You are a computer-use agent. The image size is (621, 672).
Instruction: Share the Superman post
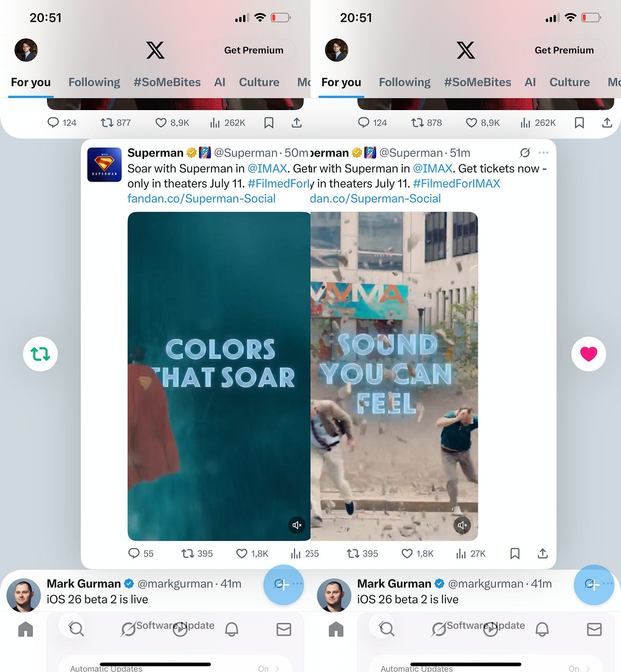click(x=543, y=553)
